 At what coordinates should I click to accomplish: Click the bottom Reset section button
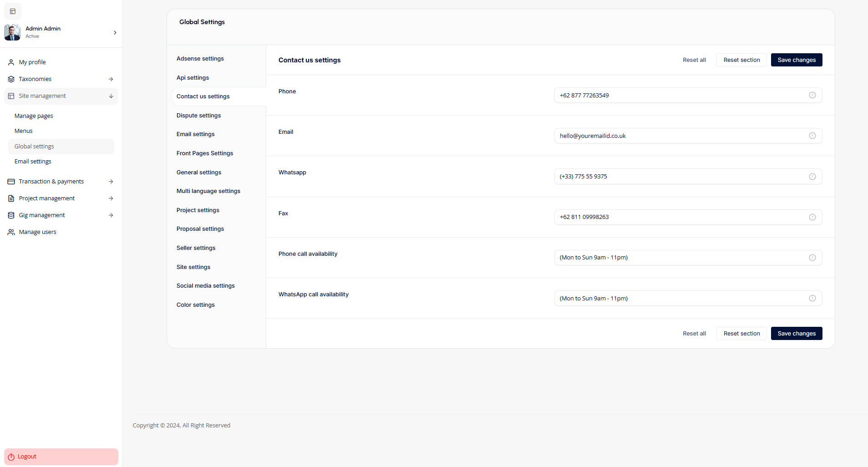741,334
